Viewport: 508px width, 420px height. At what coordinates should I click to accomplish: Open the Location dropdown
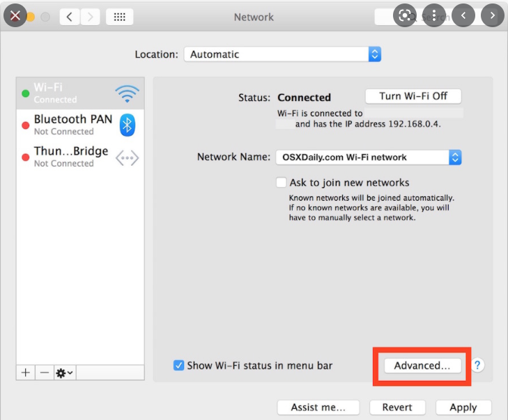point(282,54)
